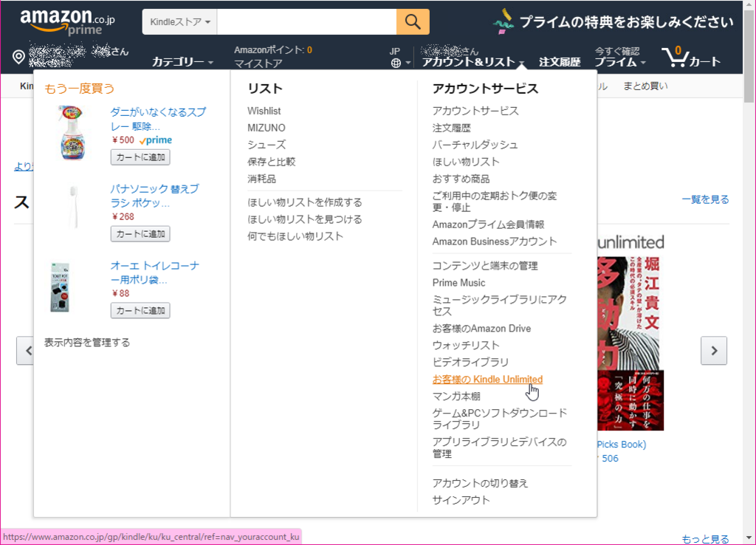Click the JP language globe icon
The width and height of the screenshot is (756, 545).
point(396,63)
